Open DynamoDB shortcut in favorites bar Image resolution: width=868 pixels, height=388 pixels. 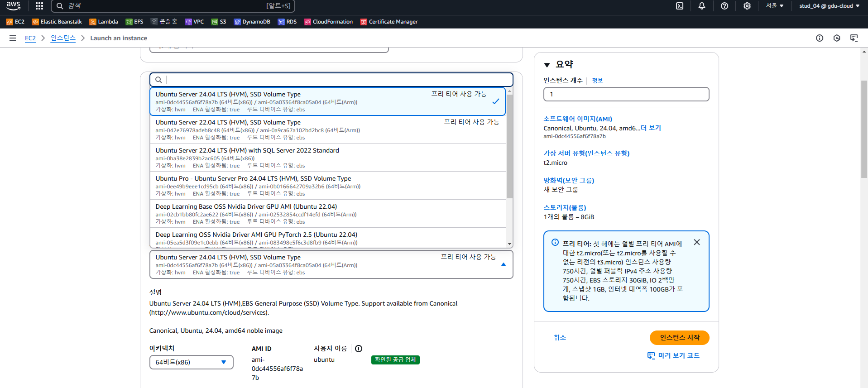coord(252,22)
